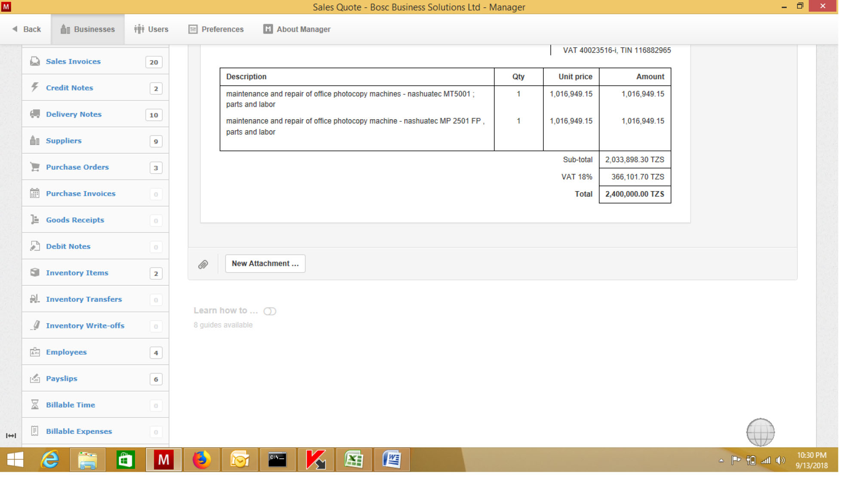The width and height of the screenshot is (868, 482).
Task: Open Goods Receipts in the sidebar
Action: (x=95, y=220)
